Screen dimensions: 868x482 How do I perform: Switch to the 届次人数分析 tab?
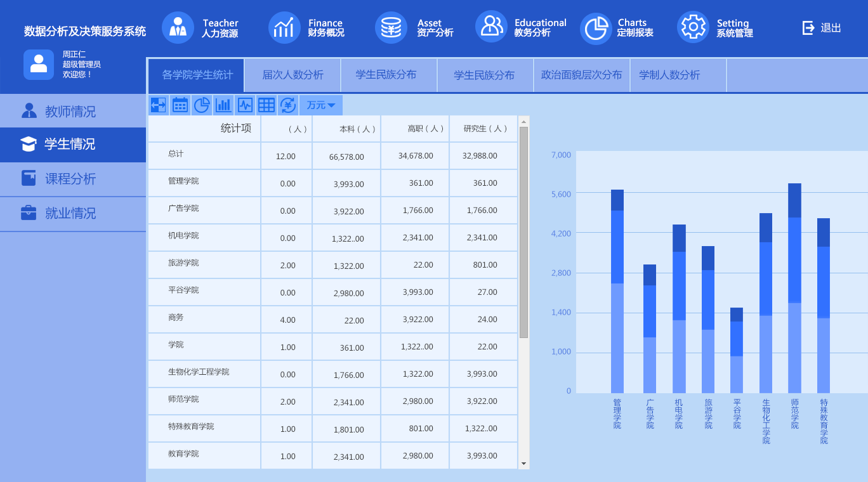click(x=293, y=75)
